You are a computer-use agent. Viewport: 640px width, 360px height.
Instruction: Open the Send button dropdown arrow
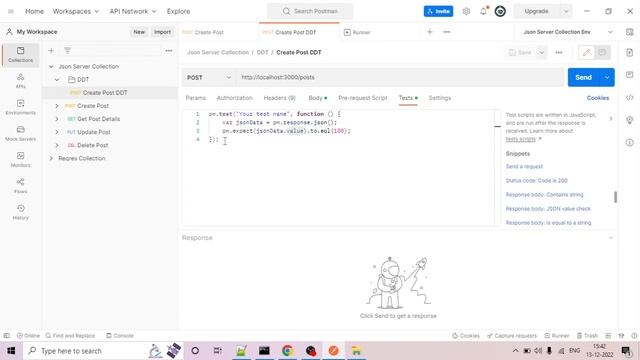(607, 78)
